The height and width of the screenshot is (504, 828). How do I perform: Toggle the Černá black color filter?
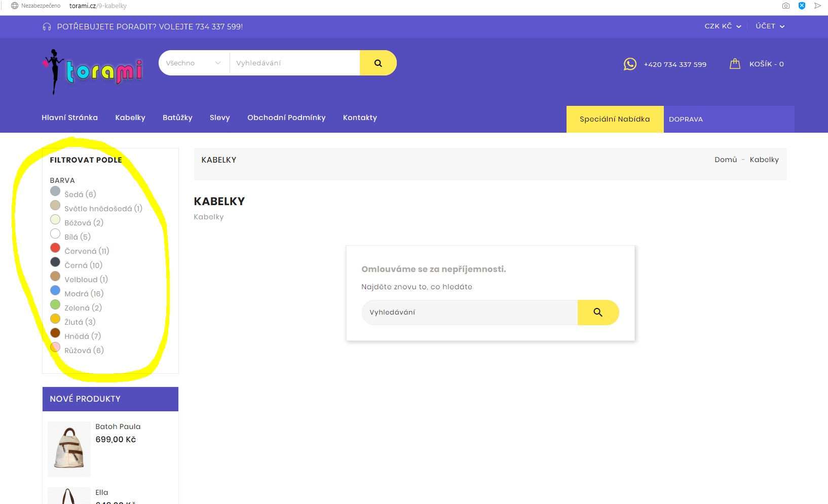[x=55, y=262]
